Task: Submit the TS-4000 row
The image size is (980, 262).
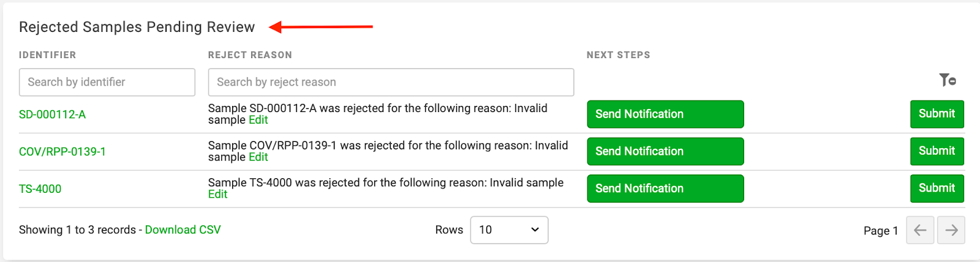Action: (937, 189)
